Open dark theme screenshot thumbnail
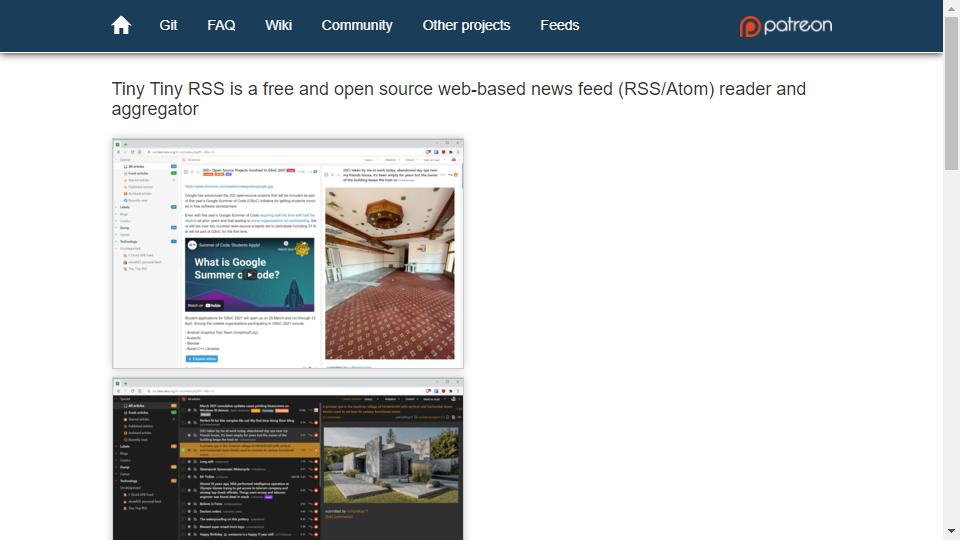The height and width of the screenshot is (540, 960). (x=288, y=459)
